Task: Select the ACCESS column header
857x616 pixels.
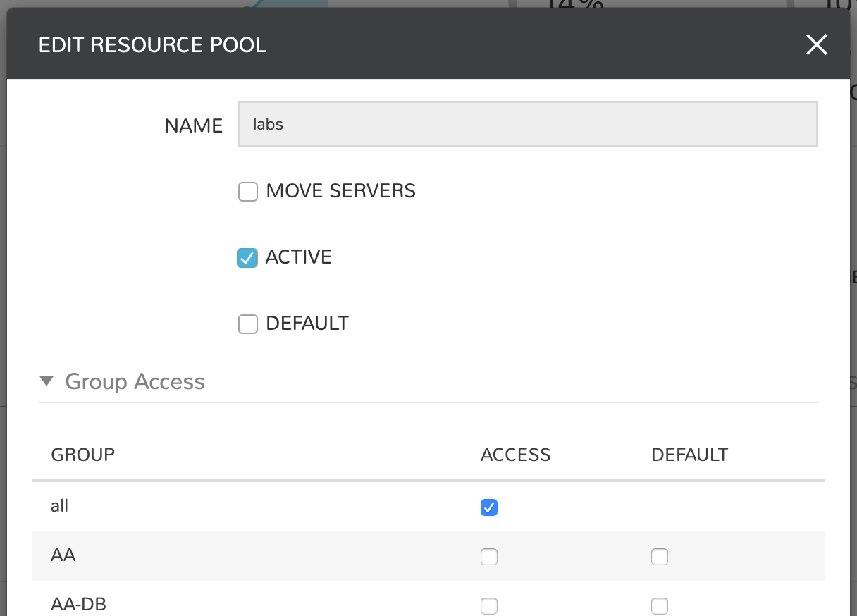Action: [x=515, y=455]
